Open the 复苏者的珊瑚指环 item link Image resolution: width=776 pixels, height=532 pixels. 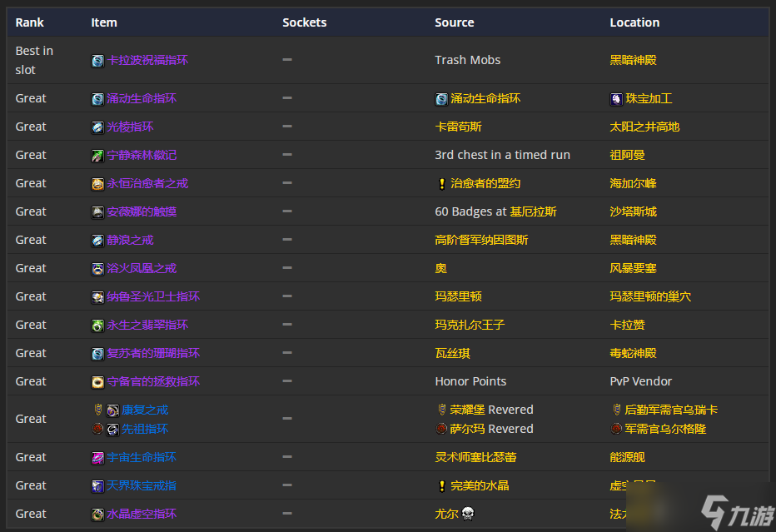click(x=153, y=353)
